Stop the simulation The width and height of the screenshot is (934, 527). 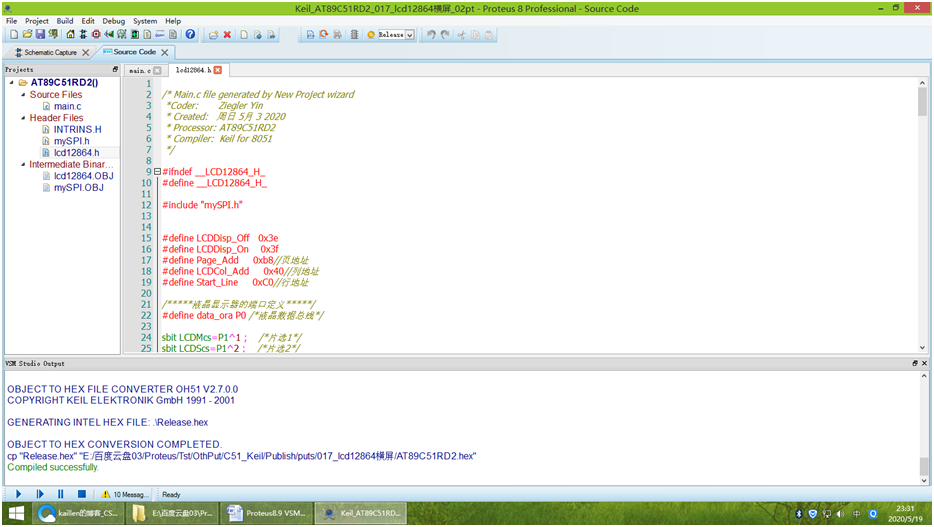(82, 494)
